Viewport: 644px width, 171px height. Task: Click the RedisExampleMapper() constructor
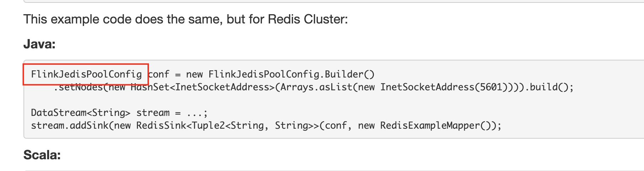point(435,125)
